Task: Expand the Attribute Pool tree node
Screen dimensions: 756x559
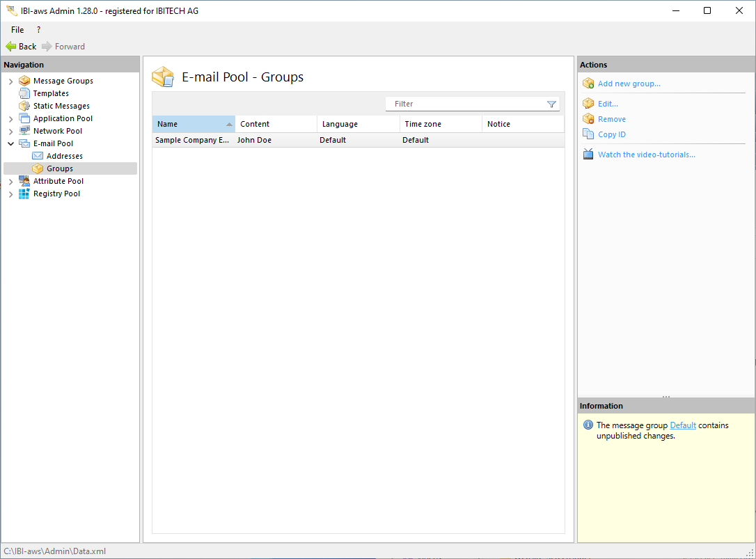Action: tap(10, 182)
